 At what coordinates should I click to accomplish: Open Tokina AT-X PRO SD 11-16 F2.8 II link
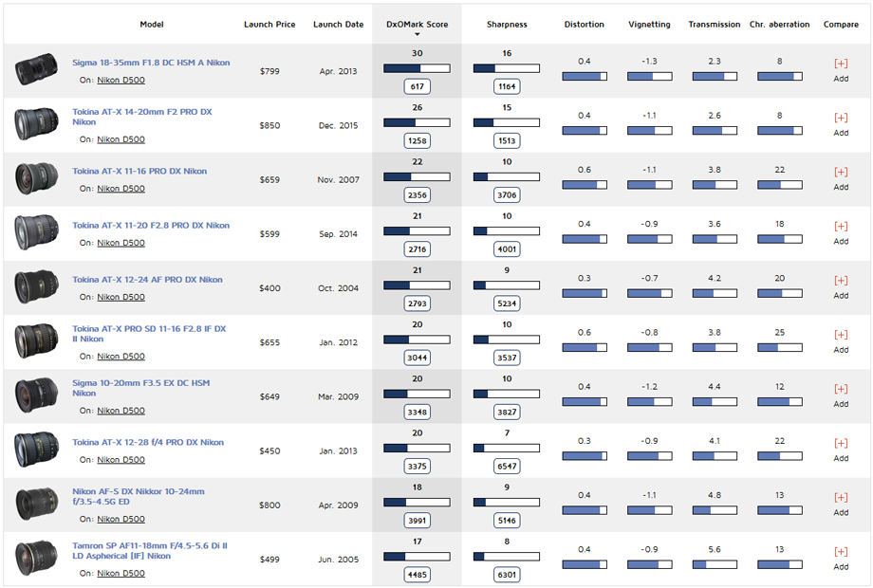[x=149, y=334]
